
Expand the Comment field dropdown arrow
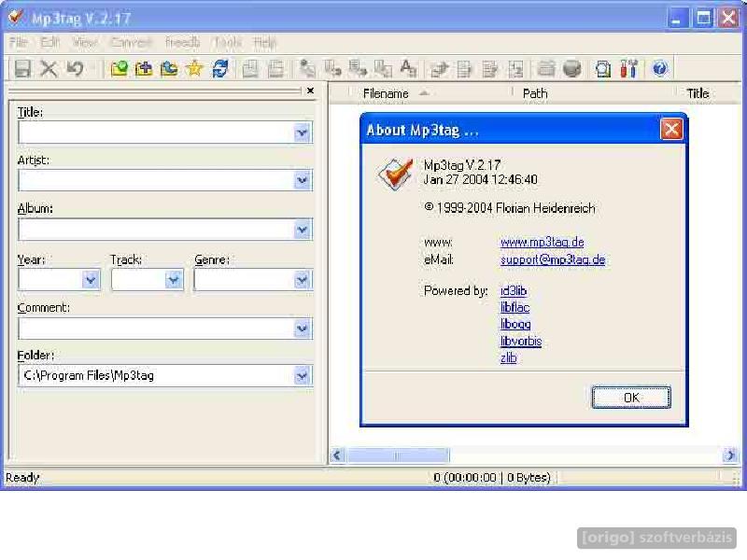point(302,329)
